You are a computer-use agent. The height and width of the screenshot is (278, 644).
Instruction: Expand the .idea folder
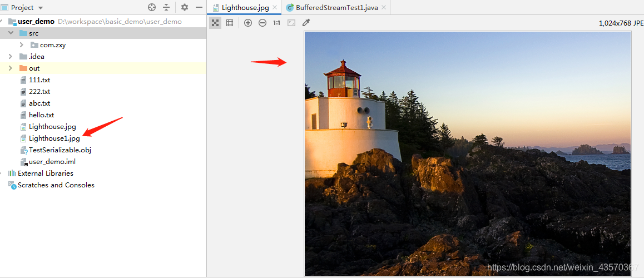click(x=11, y=57)
